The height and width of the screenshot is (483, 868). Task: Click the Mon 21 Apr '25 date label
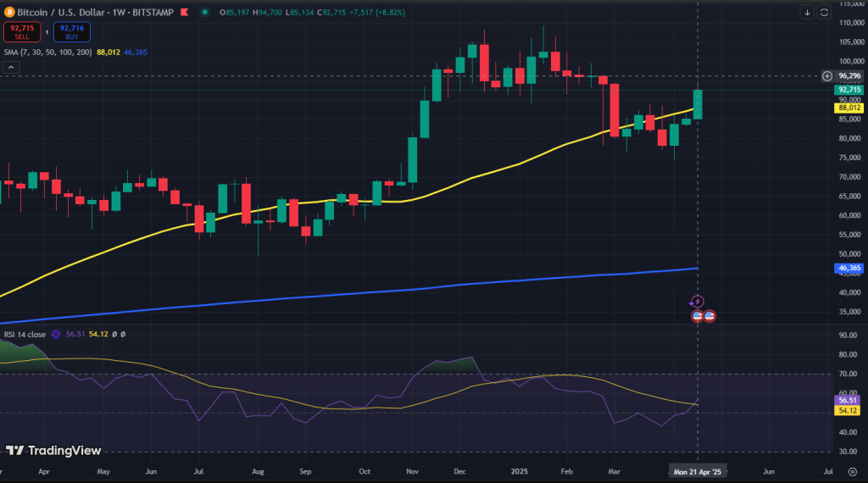[698, 472]
